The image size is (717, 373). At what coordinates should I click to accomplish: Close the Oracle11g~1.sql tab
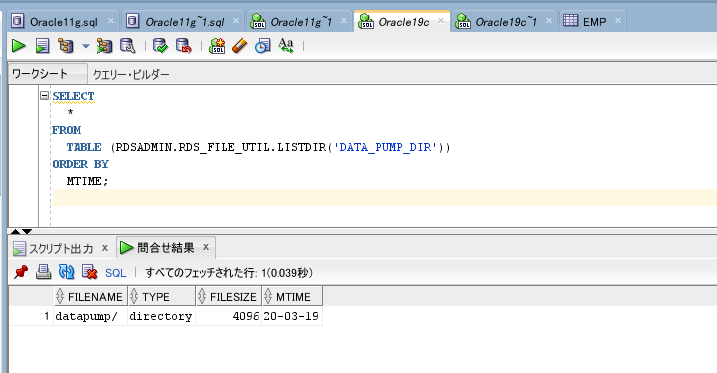236,21
